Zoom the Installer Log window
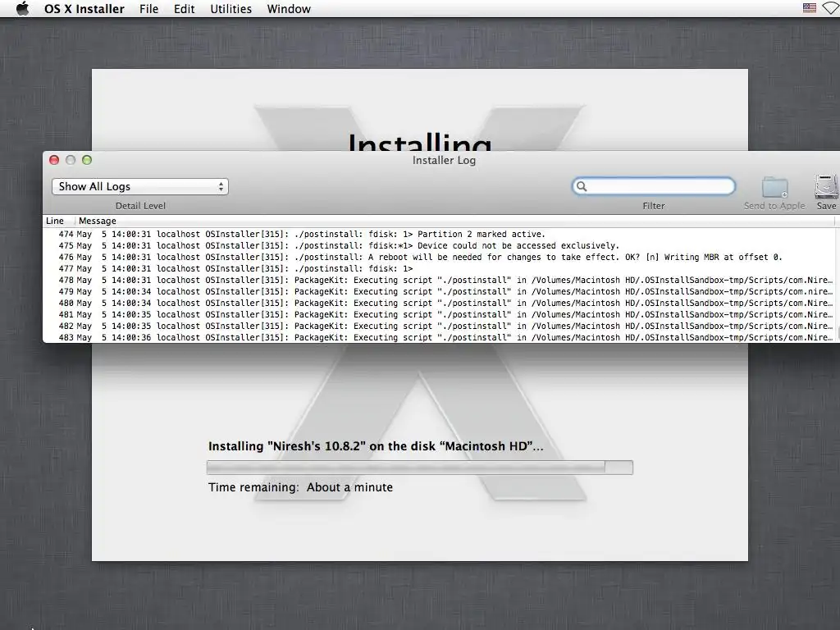Image resolution: width=840 pixels, height=630 pixels. click(x=87, y=160)
